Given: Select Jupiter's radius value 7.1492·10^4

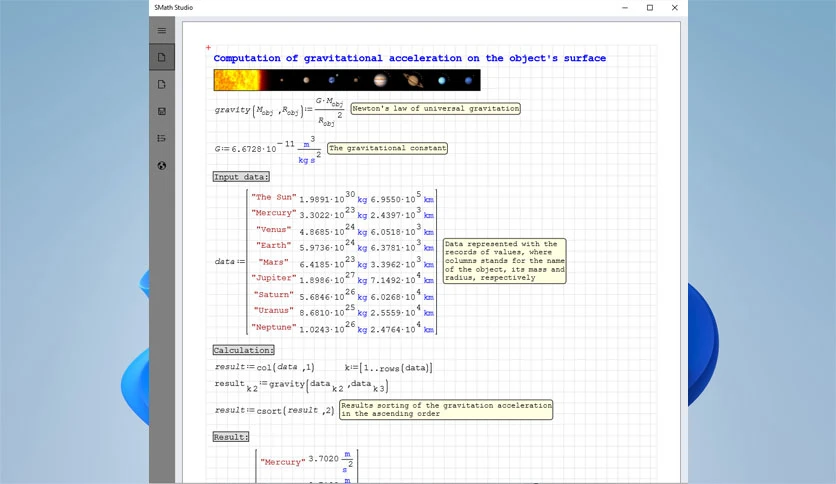Looking at the screenshot, I should click(x=396, y=278).
